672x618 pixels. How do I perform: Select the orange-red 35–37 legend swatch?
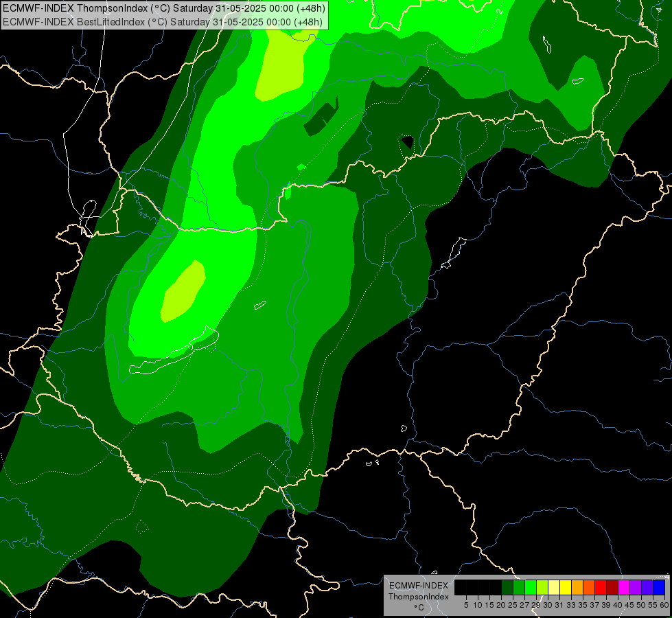[589, 587]
